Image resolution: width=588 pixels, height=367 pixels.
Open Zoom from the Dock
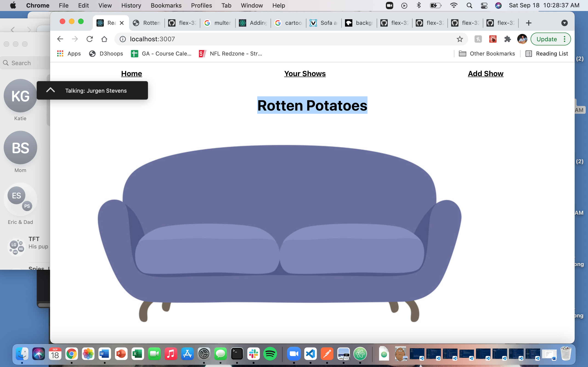click(x=294, y=354)
